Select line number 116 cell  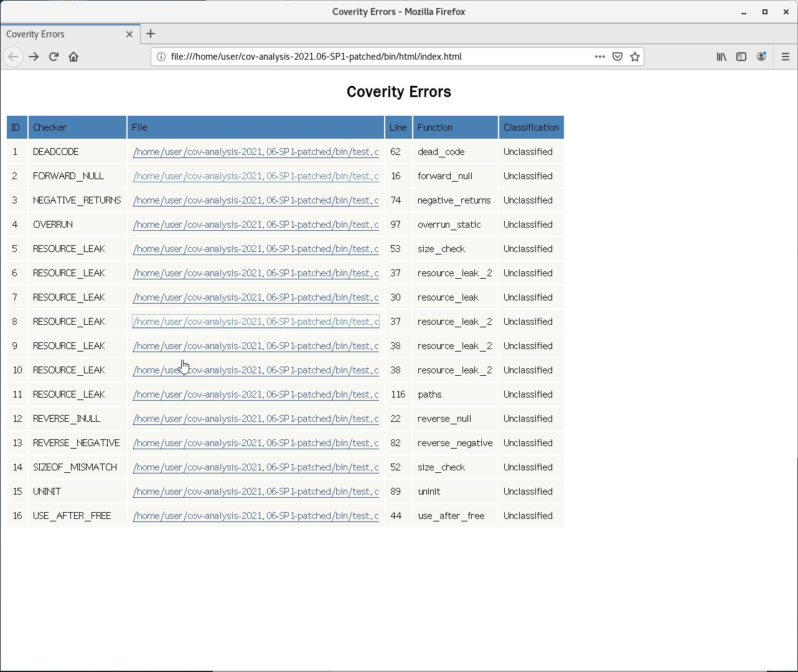click(x=398, y=394)
